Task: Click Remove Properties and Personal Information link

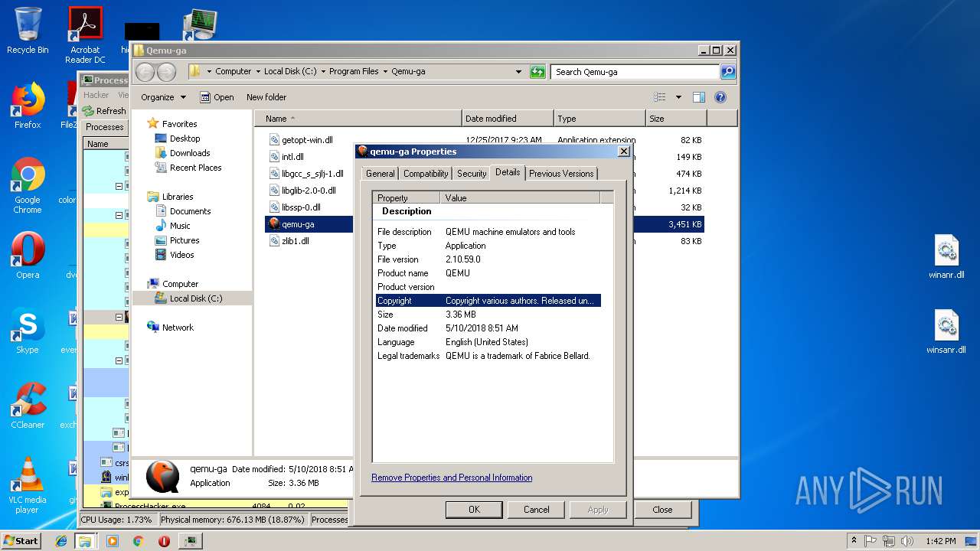Action: pyautogui.click(x=452, y=478)
